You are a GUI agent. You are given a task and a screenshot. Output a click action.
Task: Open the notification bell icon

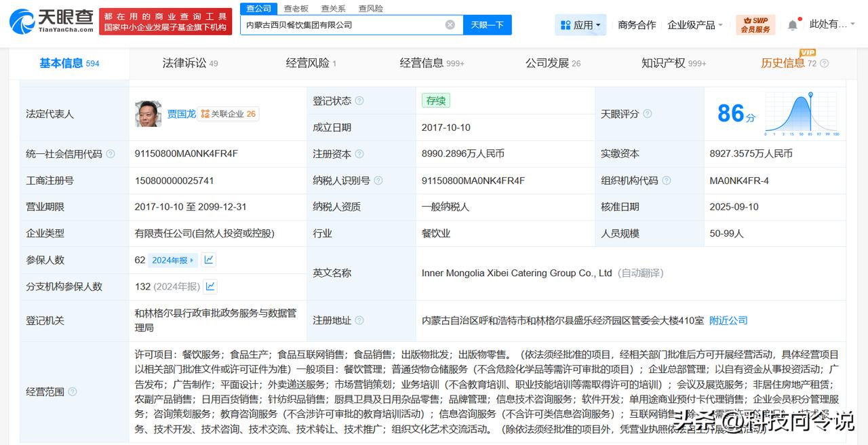click(x=792, y=25)
